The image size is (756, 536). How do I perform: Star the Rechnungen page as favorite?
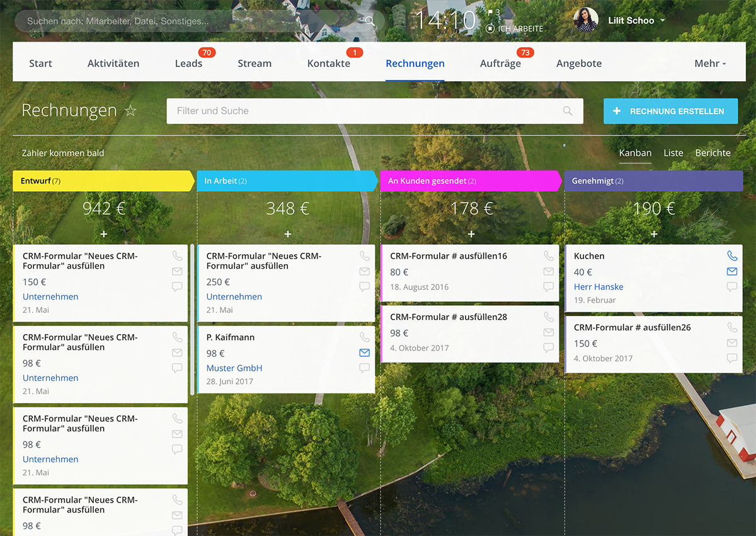pos(130,111)
